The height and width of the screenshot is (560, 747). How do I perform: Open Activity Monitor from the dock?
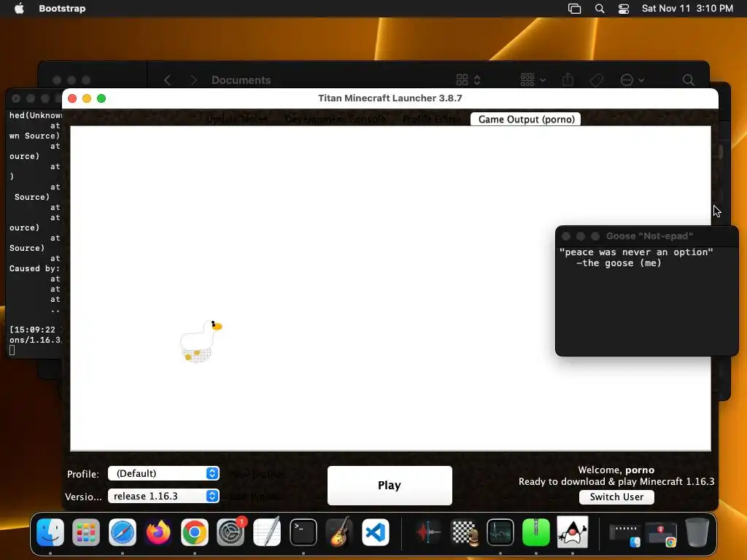500,532
